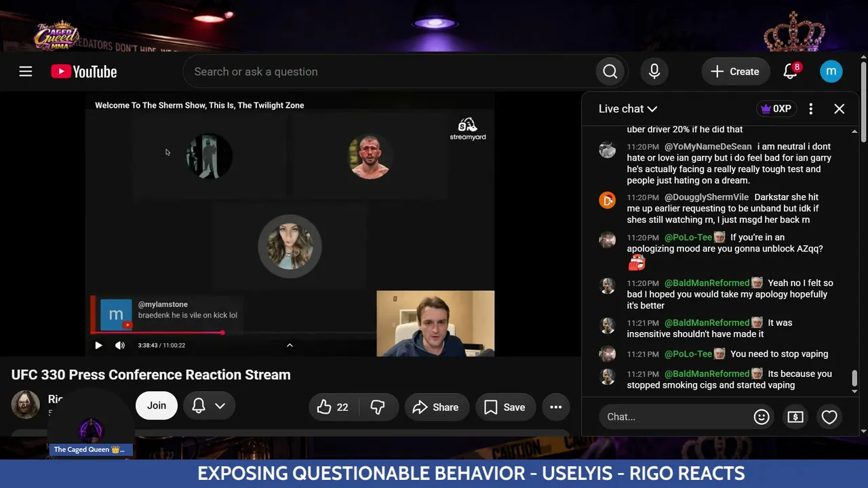
Task: Click the Welcome To The Sherm Show text
Action: (199, 105)
